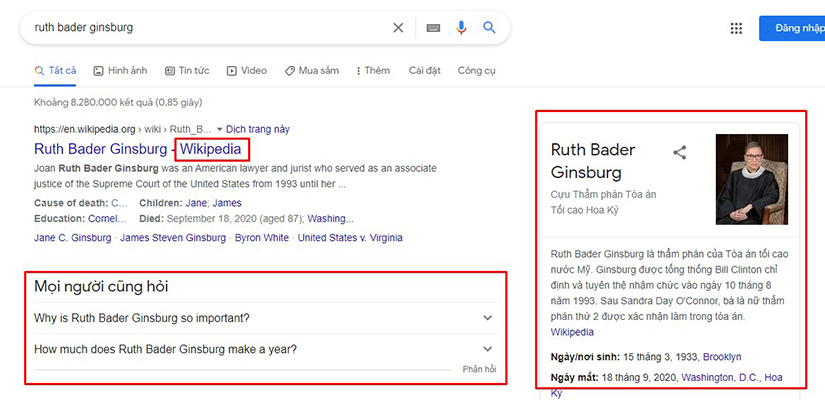Select the Tất cả tab
The height and width of the screenshot is (400, 825).
[x=55, y=71]
